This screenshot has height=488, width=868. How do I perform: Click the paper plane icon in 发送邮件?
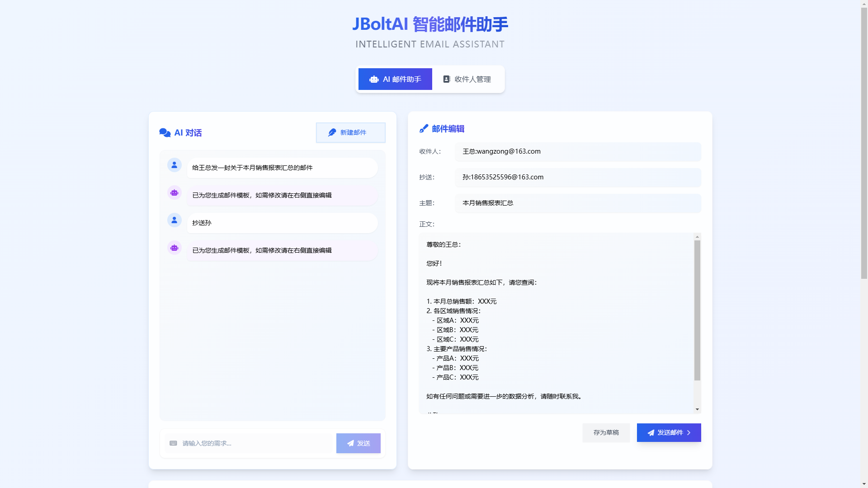coord(651,433)
